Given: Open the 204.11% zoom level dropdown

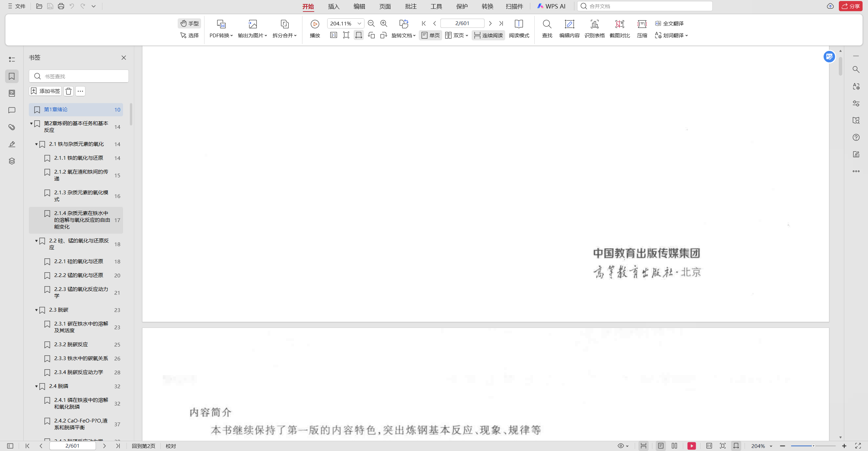Looking at the screenshot, I should click(x=359, y=23).
